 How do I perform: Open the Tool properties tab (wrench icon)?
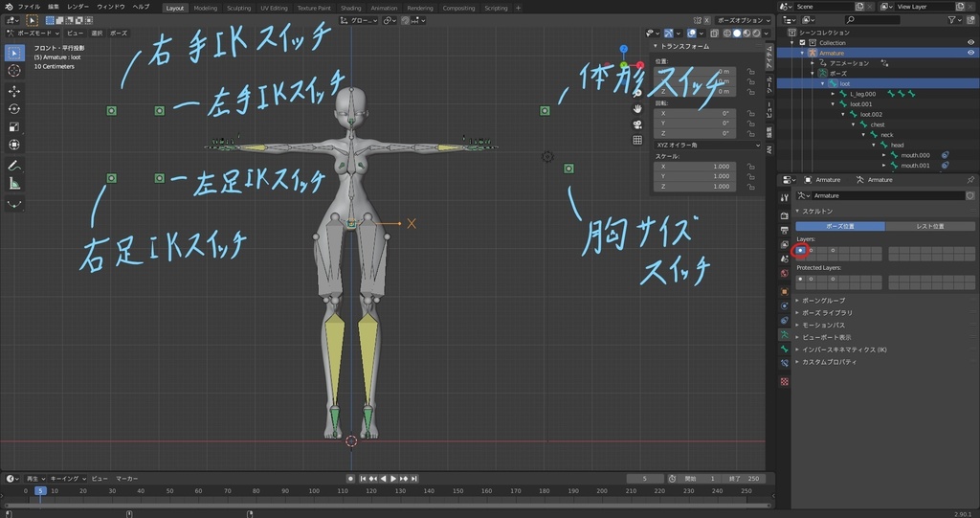(785, 197)
